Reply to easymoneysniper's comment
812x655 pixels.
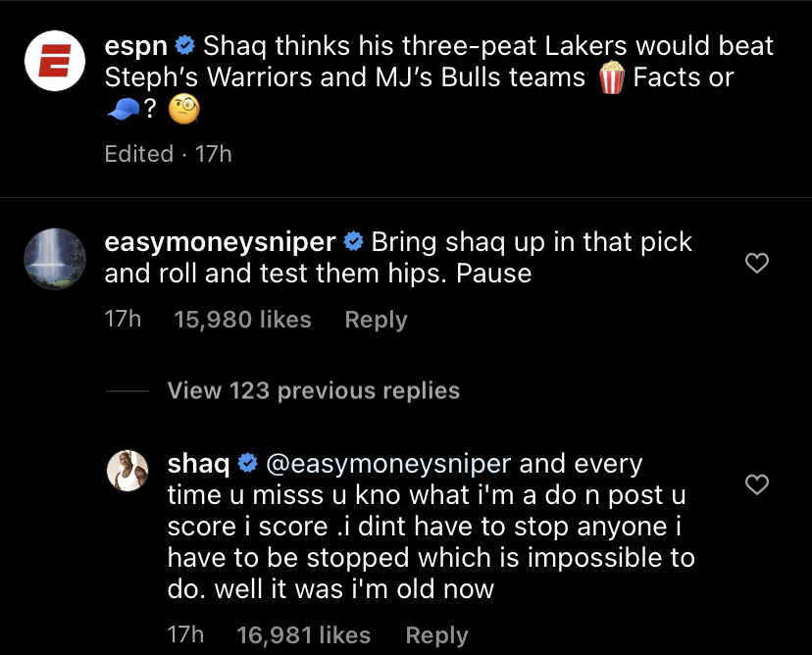tap(376, 320)
